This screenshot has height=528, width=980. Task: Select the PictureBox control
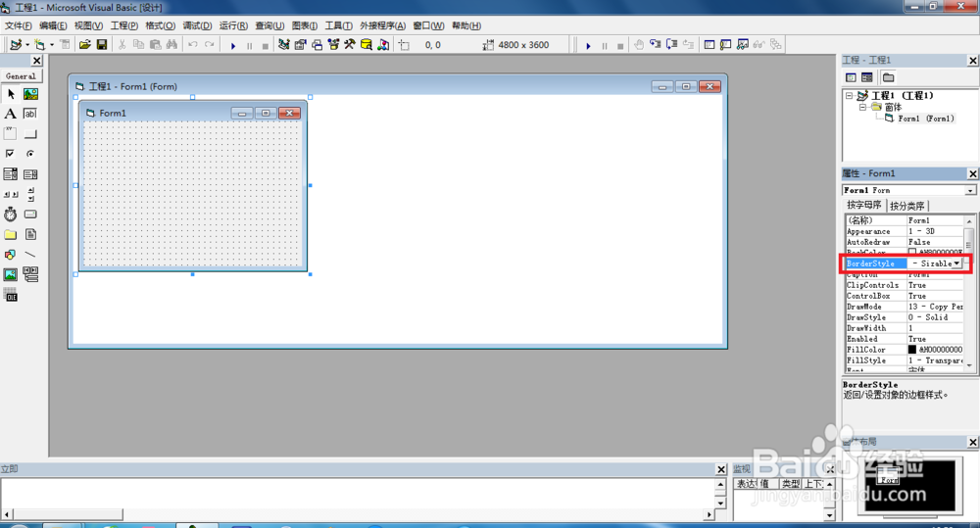click(x=30, y=94)
